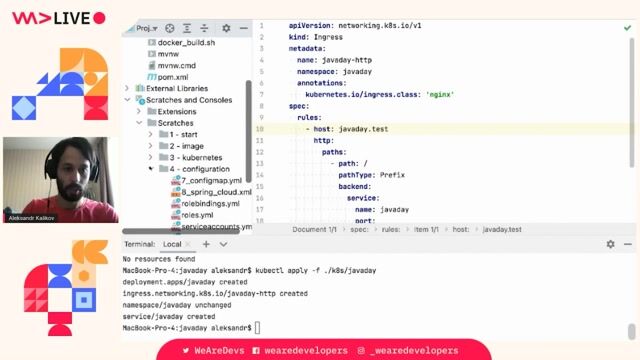This screenshot has width=640, height=360.
Task: Click 'kind: Ingress' line in editor
Action: tap(316, 37)
